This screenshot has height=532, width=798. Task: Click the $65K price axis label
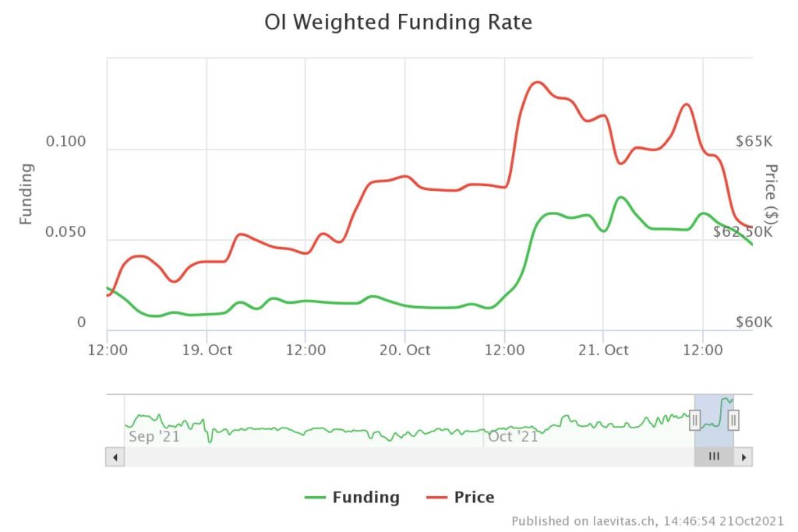(754, 142)
